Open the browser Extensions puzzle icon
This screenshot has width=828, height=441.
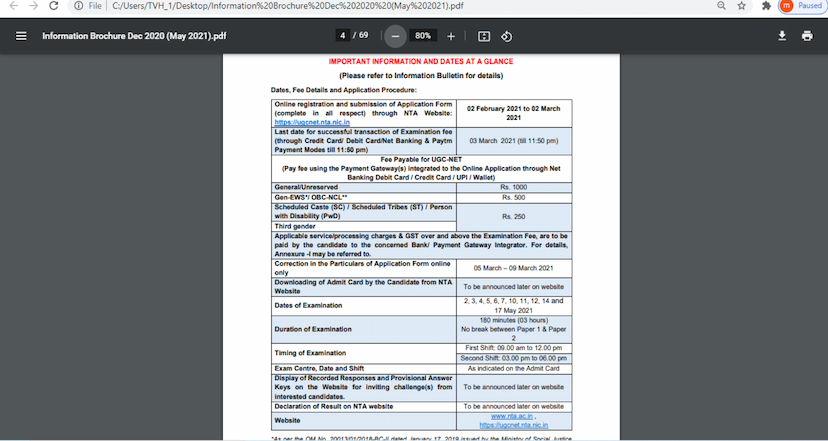tap(766, 6)
